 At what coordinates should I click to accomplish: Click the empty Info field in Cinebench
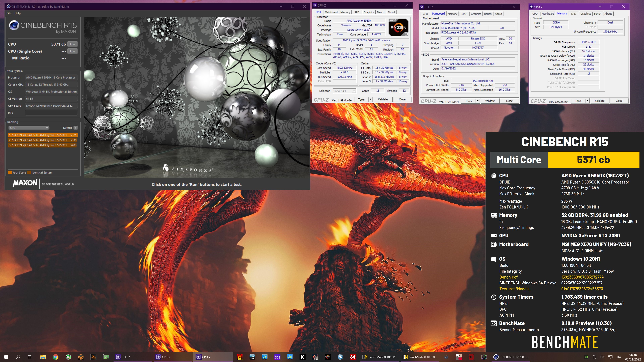(x=51, y=113)
